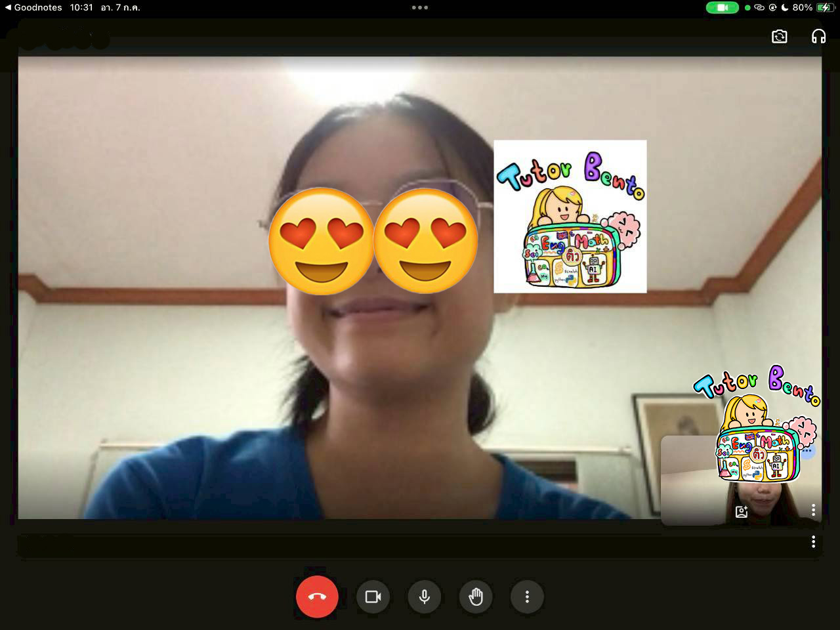Image resolution: width=840 pixels, height=630 pixels.
Task: End the call with the red hang-up button
Action: click(317, 597)
